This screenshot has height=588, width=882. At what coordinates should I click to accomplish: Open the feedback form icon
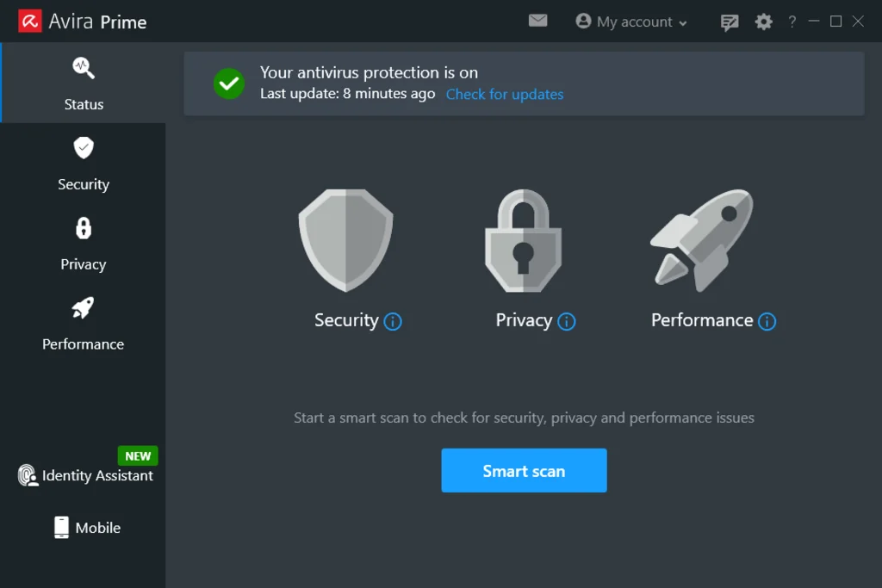(729, 22)
